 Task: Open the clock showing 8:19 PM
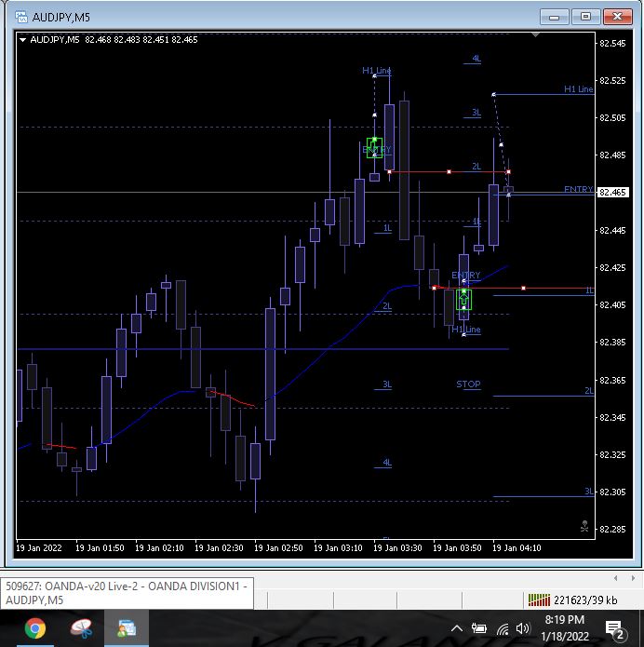pos(564,628)
